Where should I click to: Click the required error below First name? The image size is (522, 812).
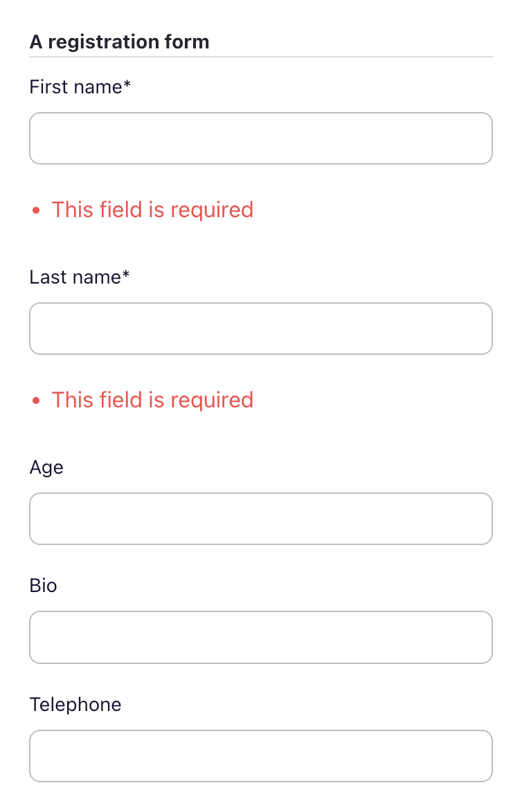tap(152, 210)
